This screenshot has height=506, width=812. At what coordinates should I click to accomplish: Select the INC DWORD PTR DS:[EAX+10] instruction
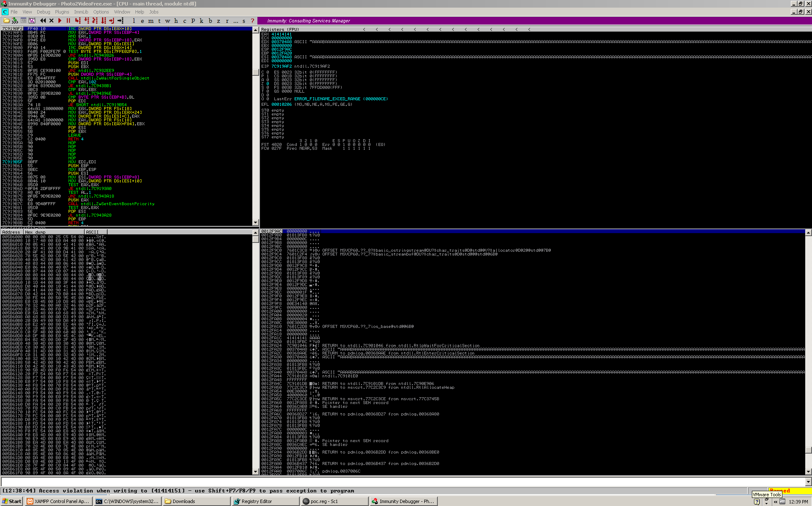pos(100,29)
